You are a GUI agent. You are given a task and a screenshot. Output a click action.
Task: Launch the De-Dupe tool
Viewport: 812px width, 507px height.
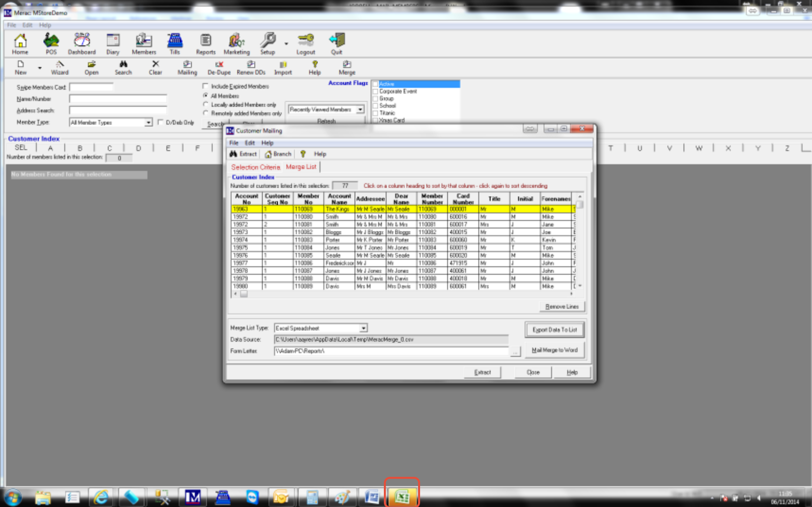(219, 67)
